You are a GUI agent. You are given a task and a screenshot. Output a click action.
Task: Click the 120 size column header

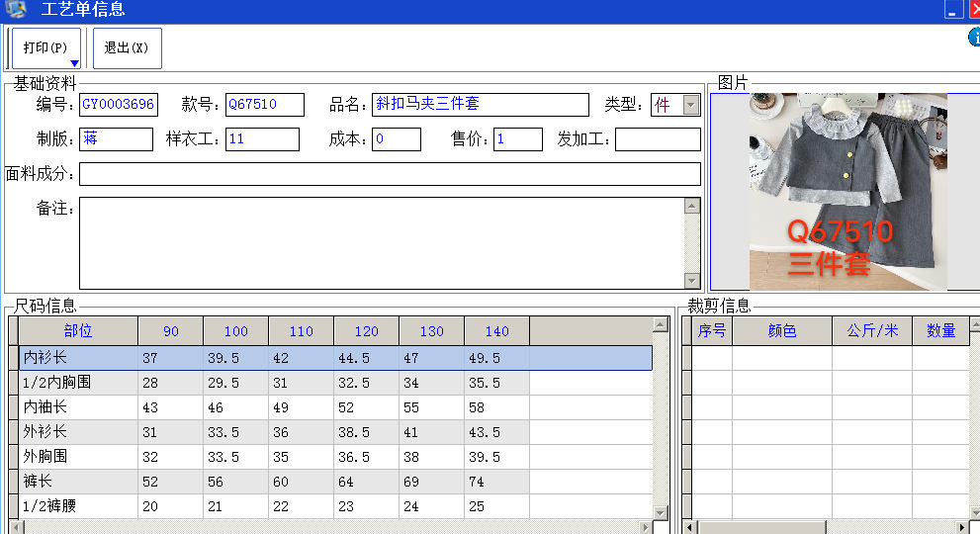[x=366, y=330]
